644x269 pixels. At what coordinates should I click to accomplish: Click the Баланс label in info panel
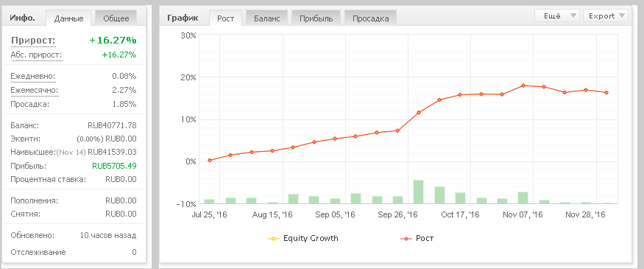tap(25, 125)
